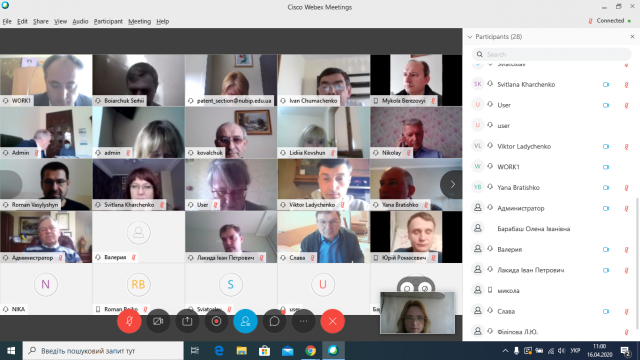This screenshot has width=640, height=360.
Task: Open File Explorer from the taskbar
Action: [x=242, y=351]
